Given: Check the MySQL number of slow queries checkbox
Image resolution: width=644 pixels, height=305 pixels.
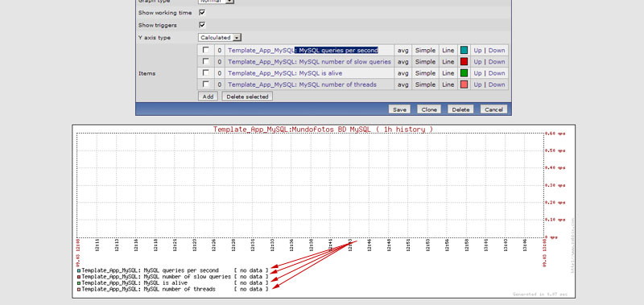Looking at the screenshot, I should [206, 62].
